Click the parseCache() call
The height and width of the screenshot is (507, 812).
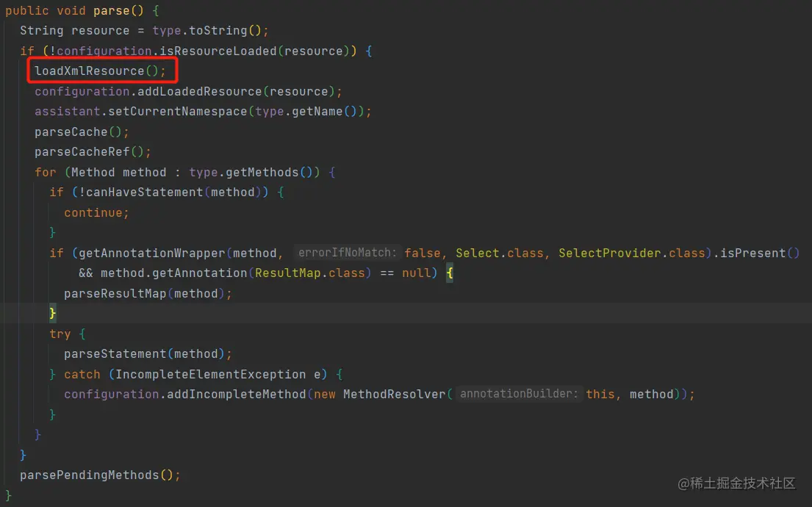78,132
